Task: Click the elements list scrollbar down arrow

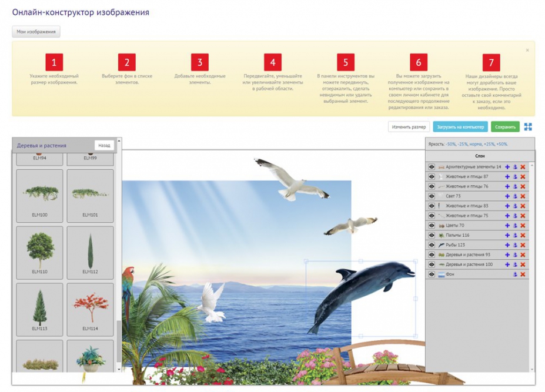Action: coord(119,370)
